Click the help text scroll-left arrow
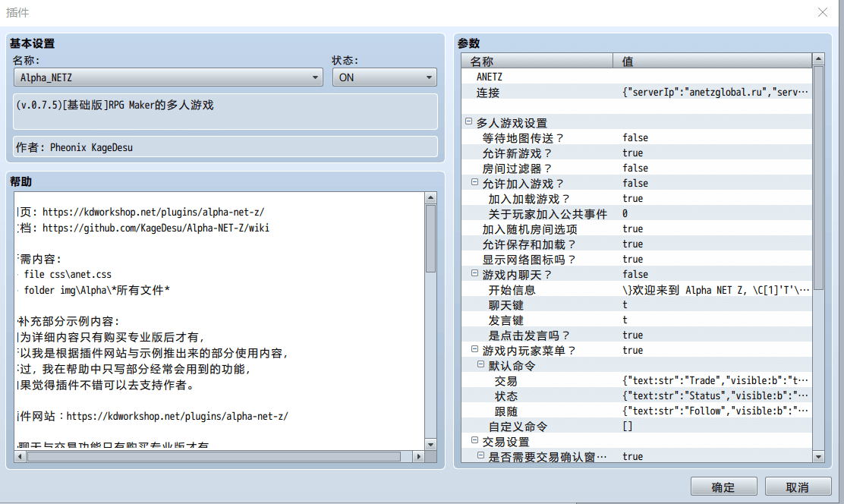Image resolution: width=844 pixels, height=504 pixels. coord(20,457)
